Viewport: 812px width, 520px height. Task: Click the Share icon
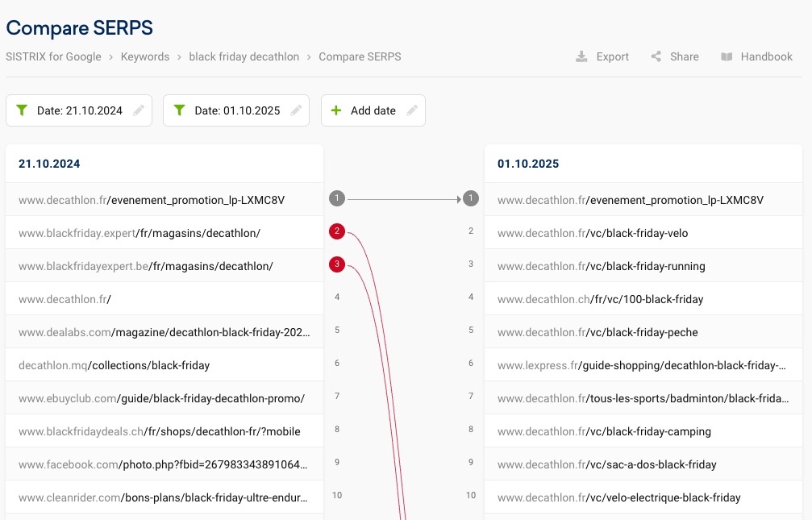tap(656, 56)
